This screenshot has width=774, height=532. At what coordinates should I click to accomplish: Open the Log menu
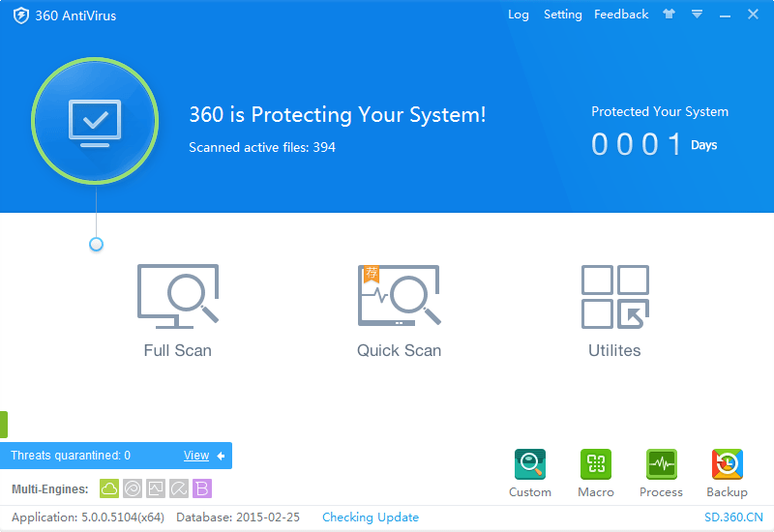(x=519, y=15)
